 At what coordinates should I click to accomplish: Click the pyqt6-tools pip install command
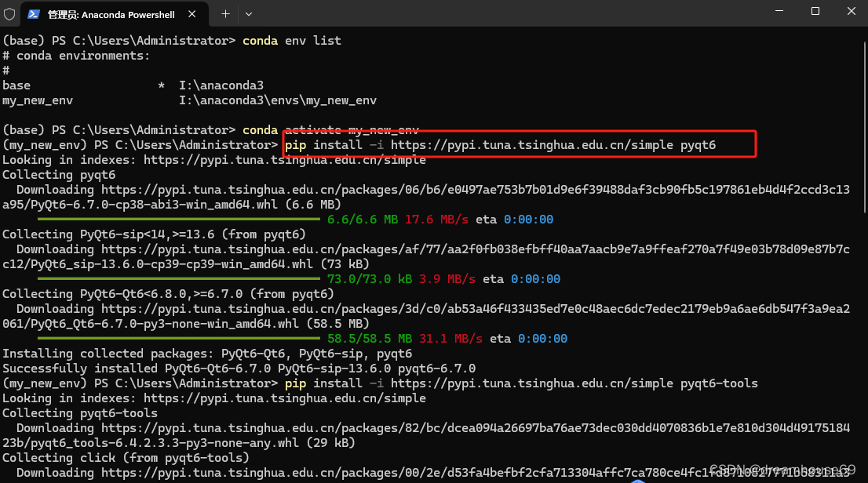[x=521, y=383]
